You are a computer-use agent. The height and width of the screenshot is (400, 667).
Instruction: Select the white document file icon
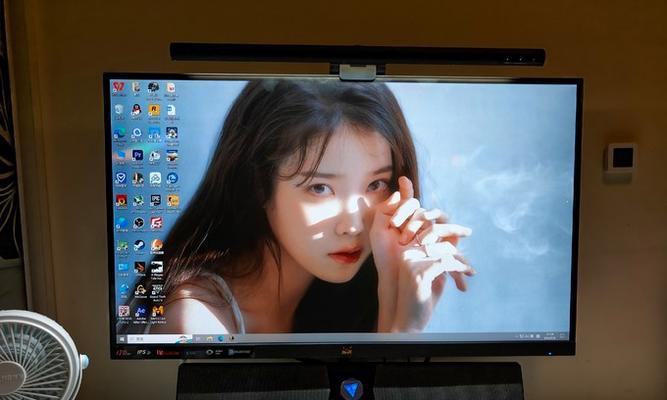coord(171,110)
